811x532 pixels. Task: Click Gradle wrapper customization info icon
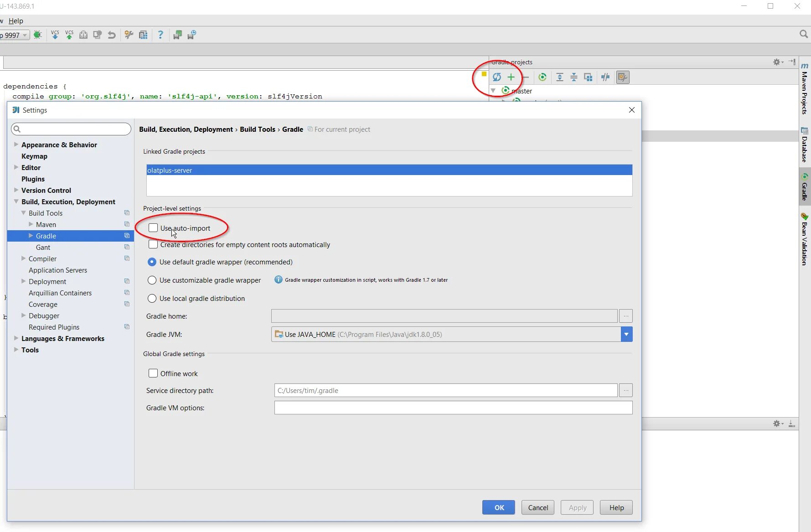click(x=278, y=279)
